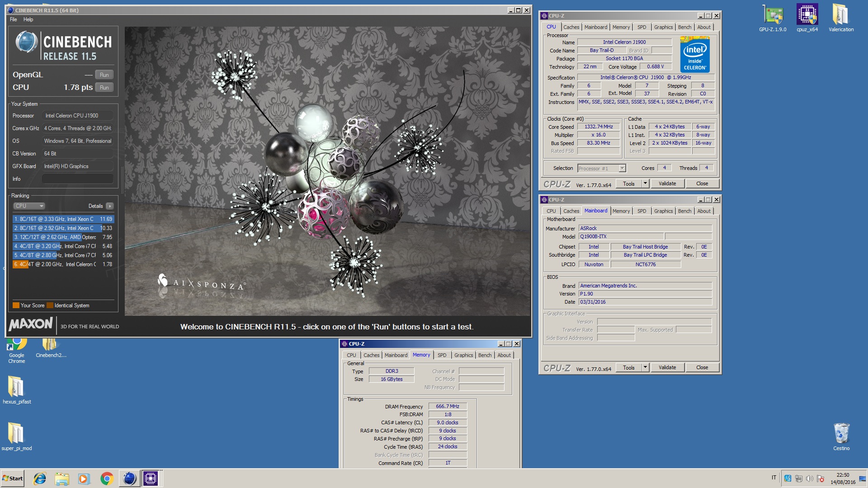This screenshot has width=868, height=488.
Task: Click Close button in Mainboard CPU-Z window
Action: coord(702,368)
